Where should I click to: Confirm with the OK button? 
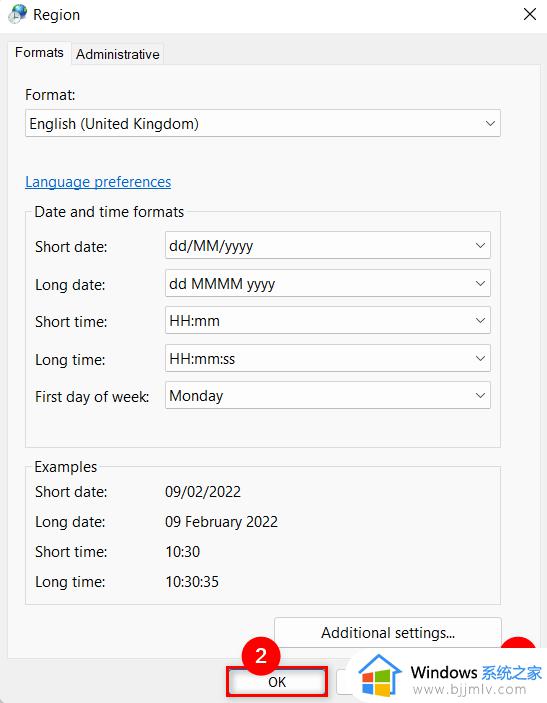[277, 681]
